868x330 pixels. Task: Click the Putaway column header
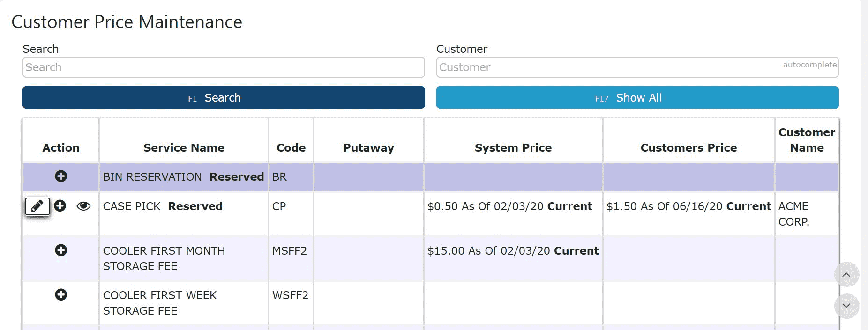(x=369, y=148)
